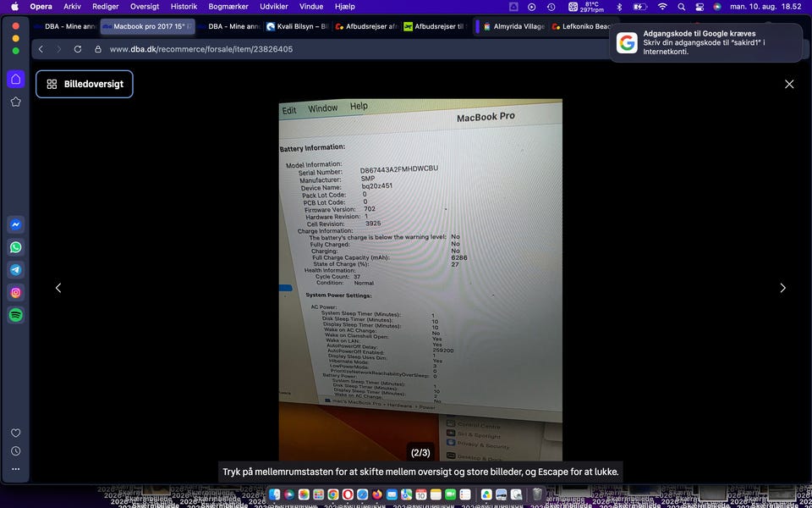The height and width of the screenshot is (508, 812).
Task: Open the fan temperature 81°C menu bar monitor
Action: pos(585,7)
